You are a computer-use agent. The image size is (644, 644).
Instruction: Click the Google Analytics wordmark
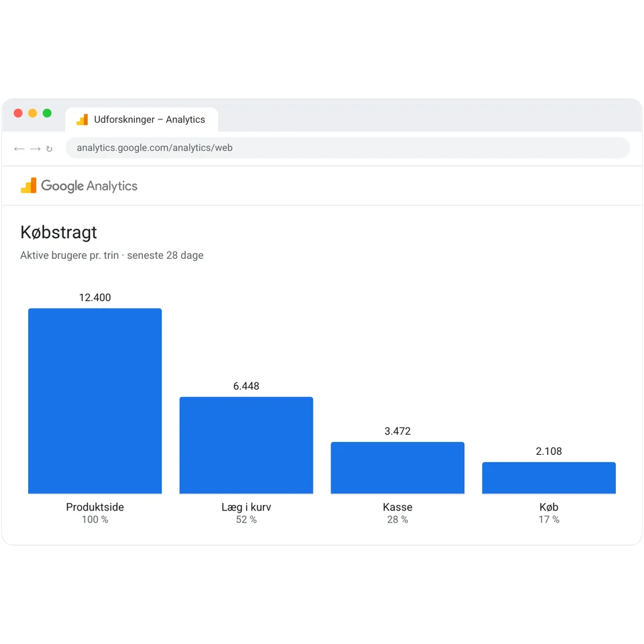[89, 186]
